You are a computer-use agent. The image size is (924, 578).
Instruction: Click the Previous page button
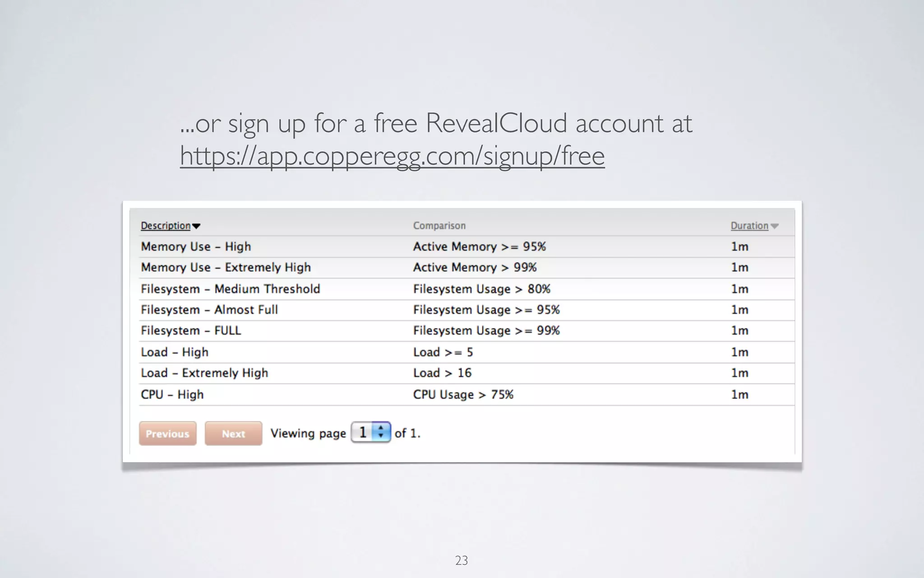pos(167,433)
